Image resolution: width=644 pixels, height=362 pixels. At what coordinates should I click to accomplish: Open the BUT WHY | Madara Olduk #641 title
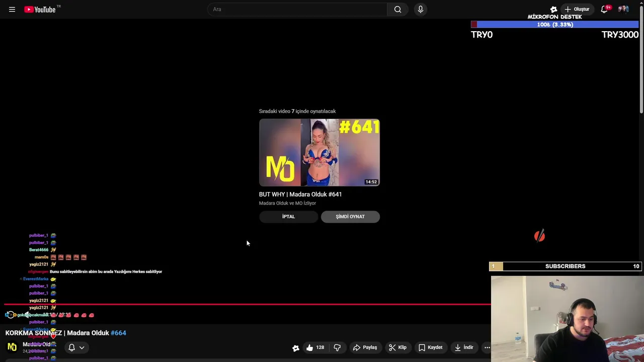tap(300, 194)
